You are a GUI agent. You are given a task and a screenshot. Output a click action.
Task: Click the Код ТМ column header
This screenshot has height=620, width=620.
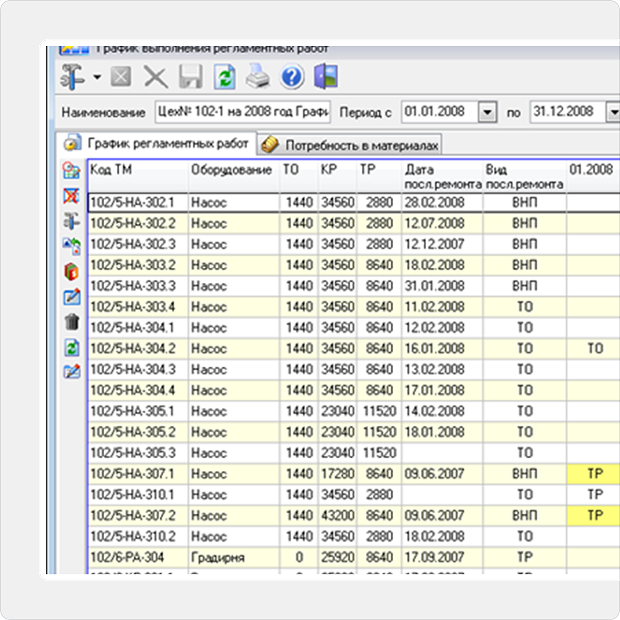click(x=138, y=176)
